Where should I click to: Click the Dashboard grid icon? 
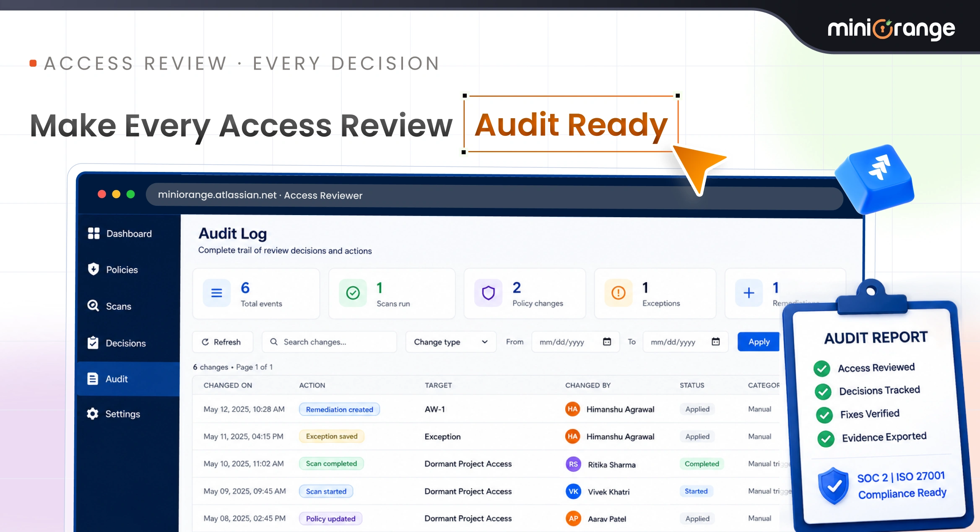tap(94, 234)
